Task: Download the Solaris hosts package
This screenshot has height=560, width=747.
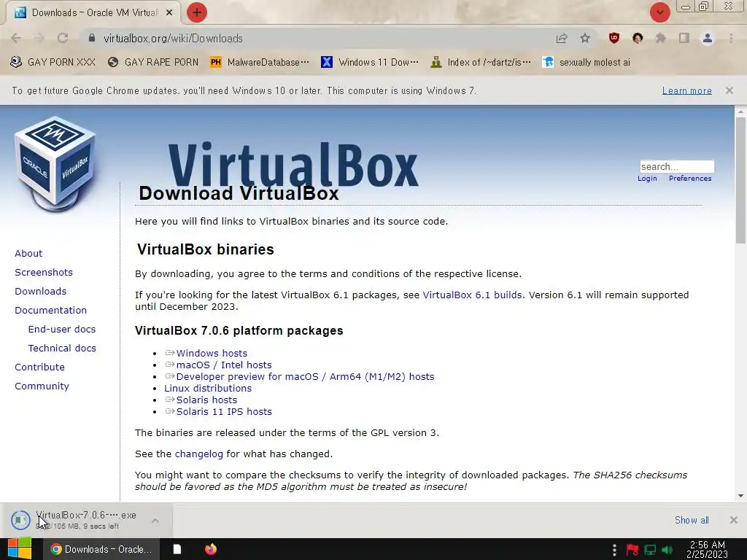Action: click(206, 400)
